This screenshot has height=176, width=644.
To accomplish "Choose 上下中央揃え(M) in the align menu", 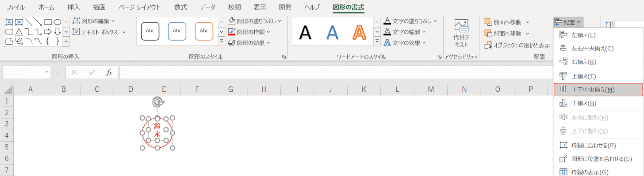I will 598,90.
